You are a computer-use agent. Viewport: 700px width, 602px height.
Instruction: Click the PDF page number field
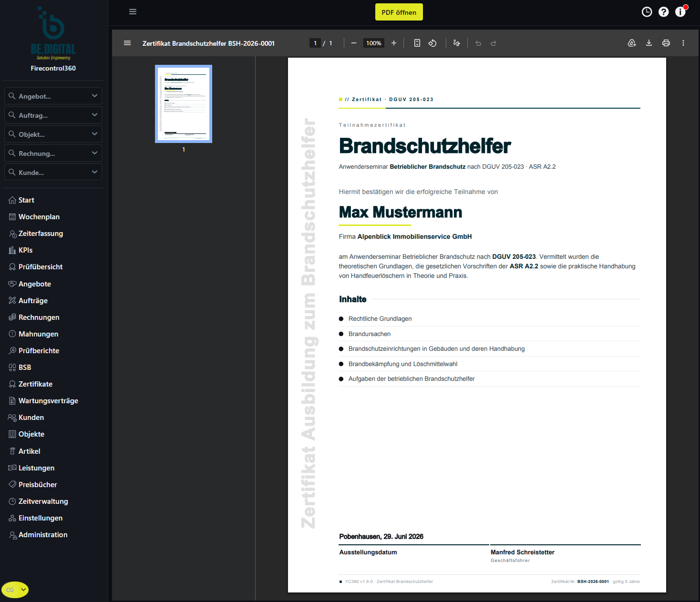[x=315, y=43]
